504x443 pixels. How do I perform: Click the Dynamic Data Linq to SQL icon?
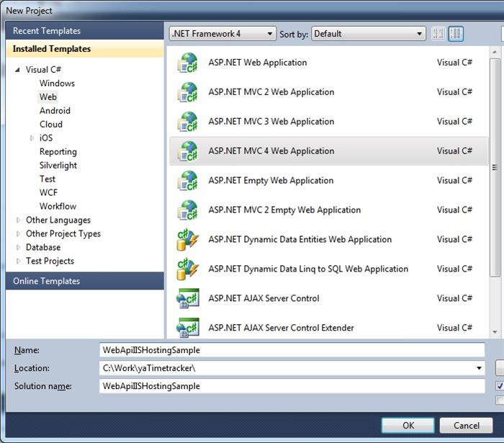188,269
